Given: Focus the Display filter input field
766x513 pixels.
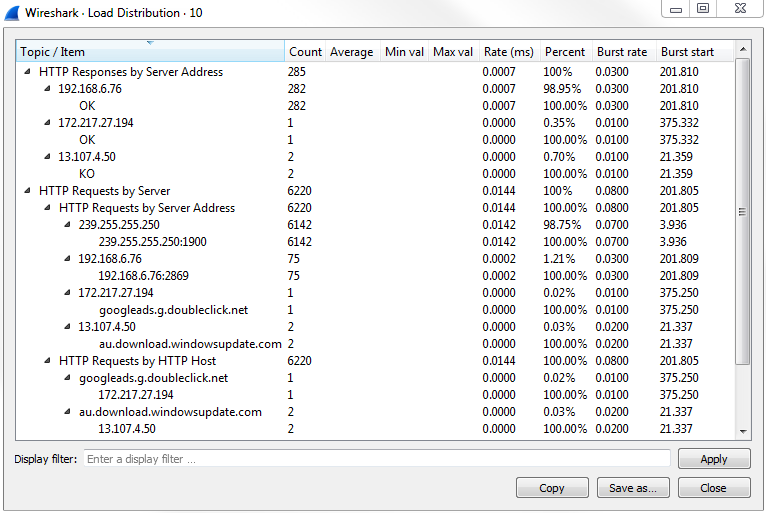Looking at the screenshot, I should [377, 459].
